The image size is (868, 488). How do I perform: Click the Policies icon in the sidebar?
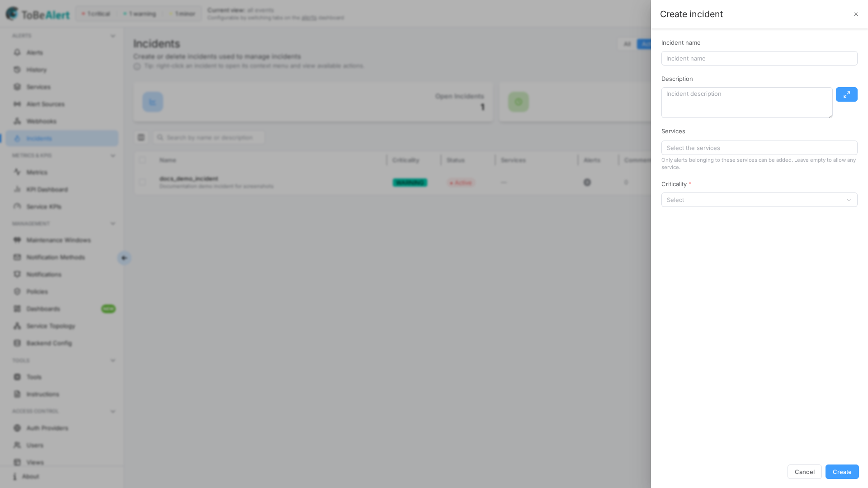click(x=17, y=291)
